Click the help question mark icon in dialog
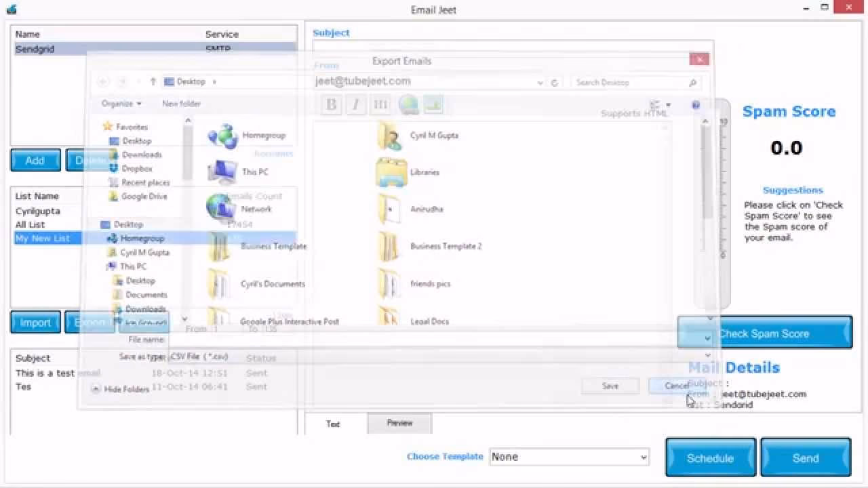 coord(696,105)
